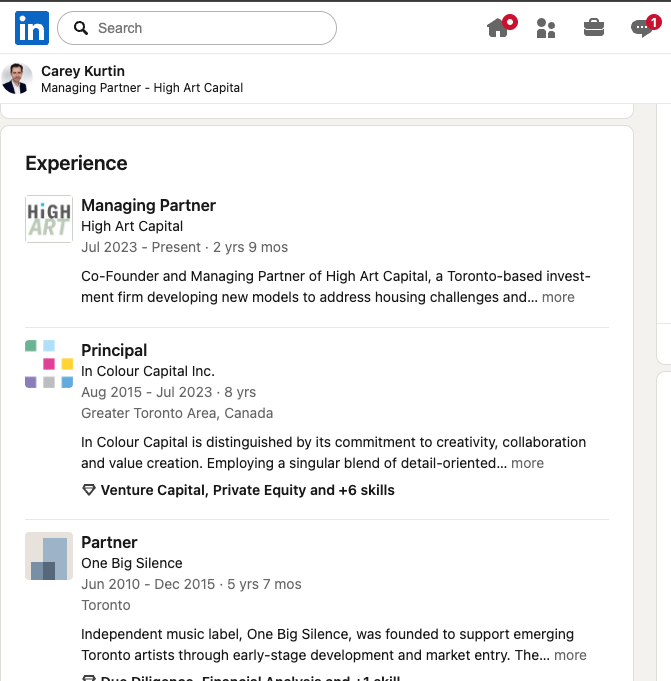The image size is (671, 681).
Task: Expand One Big Silence description with more
Action: 570,655
